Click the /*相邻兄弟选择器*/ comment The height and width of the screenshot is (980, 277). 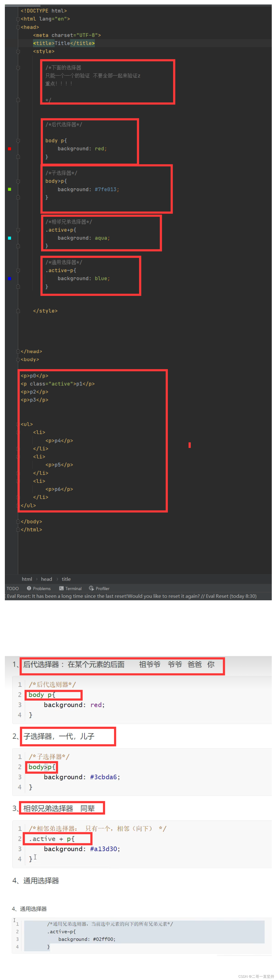(x=69, y=222)
